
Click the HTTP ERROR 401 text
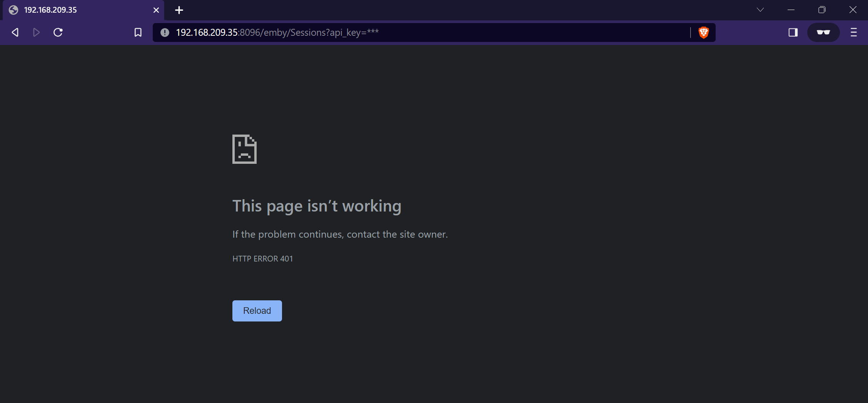point(262,258)
